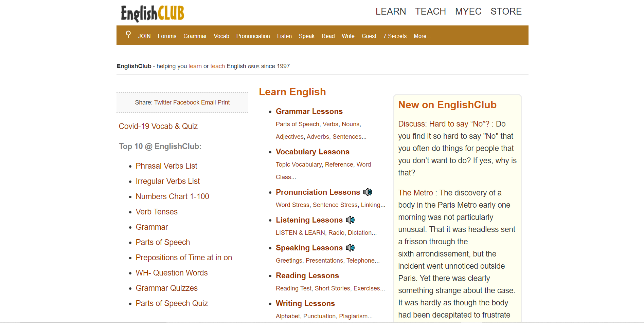Open the Grammar Lessons heading link

coord(309,111)
